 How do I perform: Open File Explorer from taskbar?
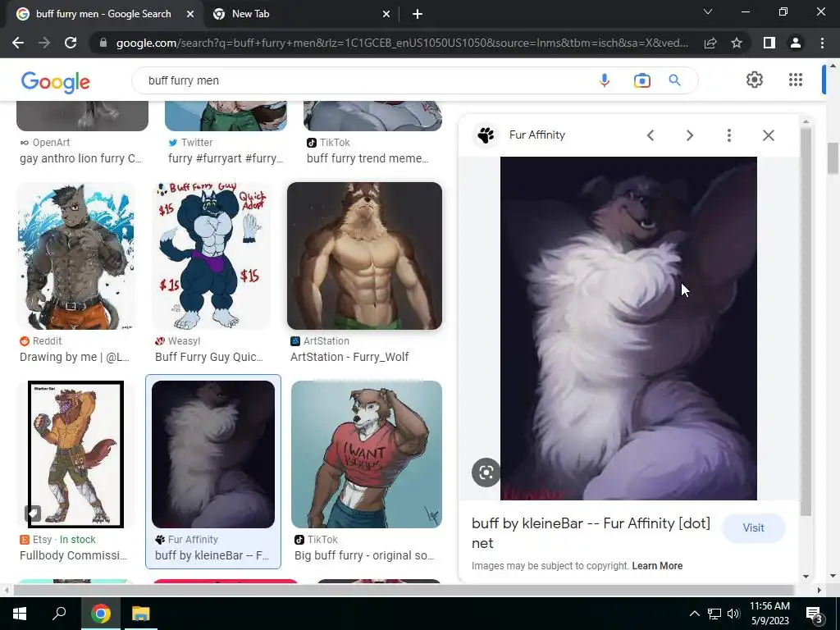(x=141, y=614)
